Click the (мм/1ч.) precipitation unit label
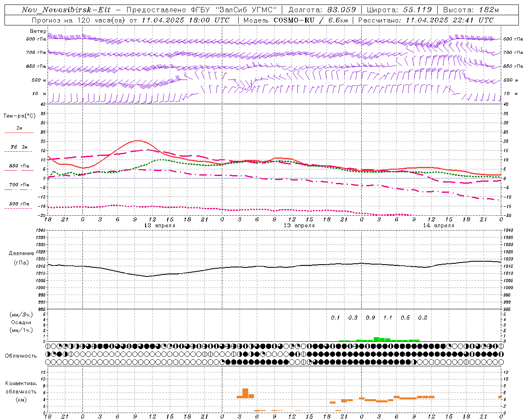 pyautogui.click(x=21, y=330)
